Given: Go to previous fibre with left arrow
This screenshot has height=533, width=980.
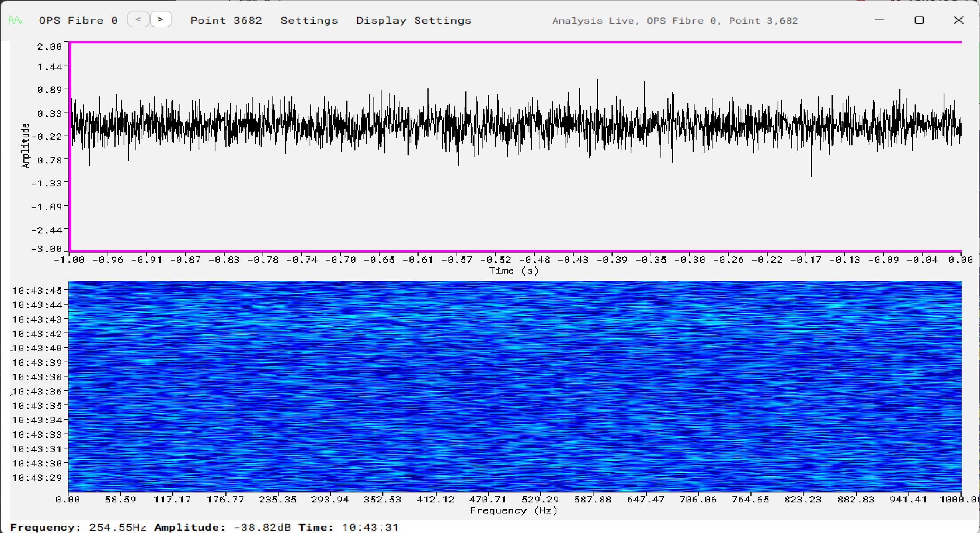Looking at the screenshot, I should click(138, 19).
